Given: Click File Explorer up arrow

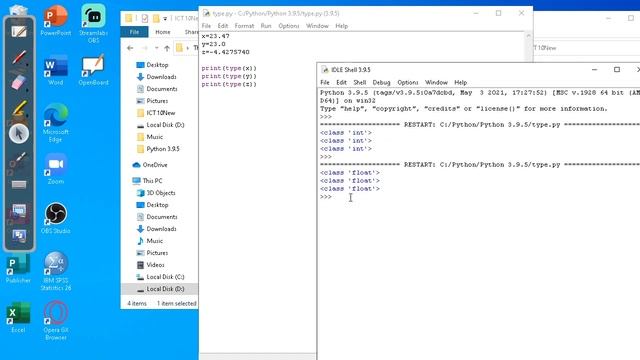Looking at the screenshot, I should click(167, 48).
